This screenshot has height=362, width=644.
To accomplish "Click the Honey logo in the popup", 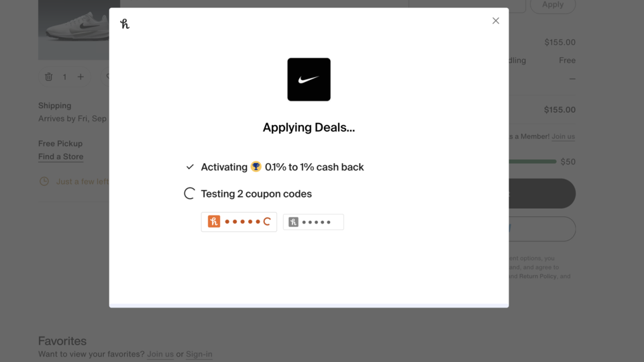I will pos(125,24).
